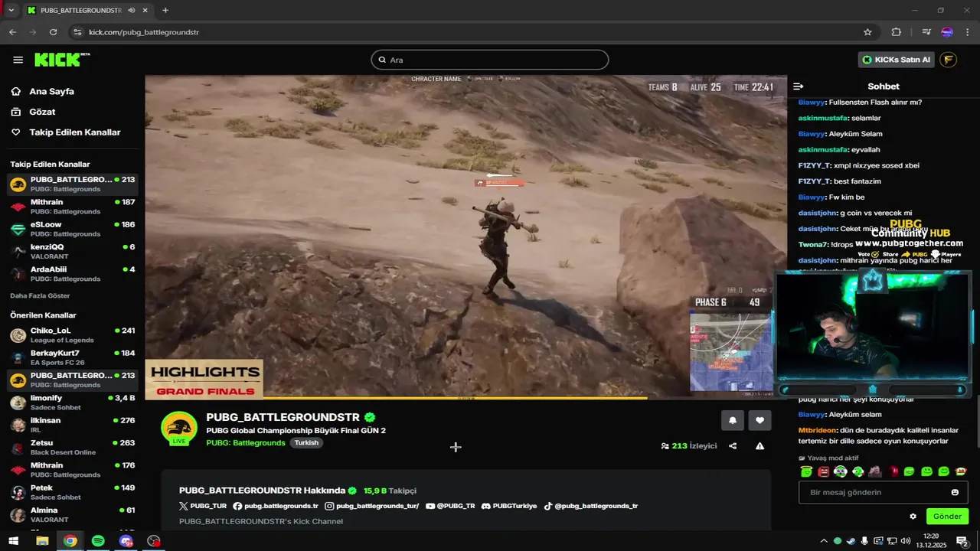The image size is (980, 551).
Task: Open a new browser tab
Action: (x=165, y=10)
